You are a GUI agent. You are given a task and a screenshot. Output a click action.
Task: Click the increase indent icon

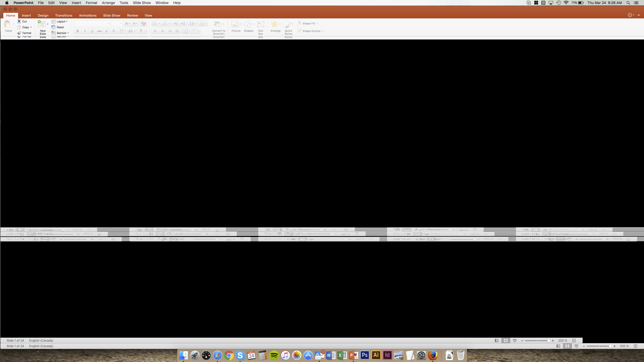coord(183,23)
